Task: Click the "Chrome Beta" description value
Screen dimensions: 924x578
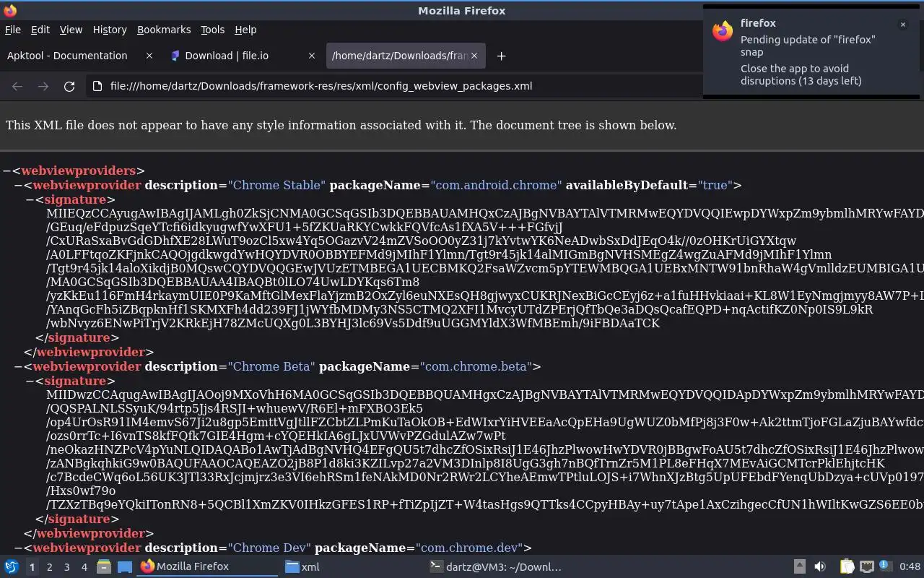Action: [271, 366]
